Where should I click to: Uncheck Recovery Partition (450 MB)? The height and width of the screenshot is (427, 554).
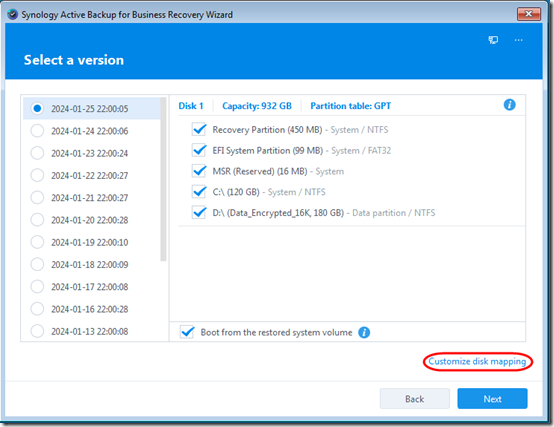coord(199,129)
